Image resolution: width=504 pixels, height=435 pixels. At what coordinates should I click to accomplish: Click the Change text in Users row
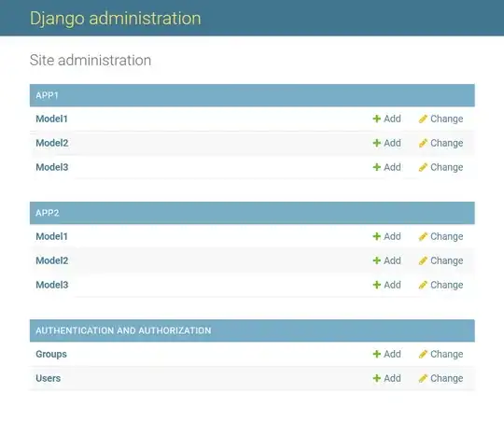(447, 378)
